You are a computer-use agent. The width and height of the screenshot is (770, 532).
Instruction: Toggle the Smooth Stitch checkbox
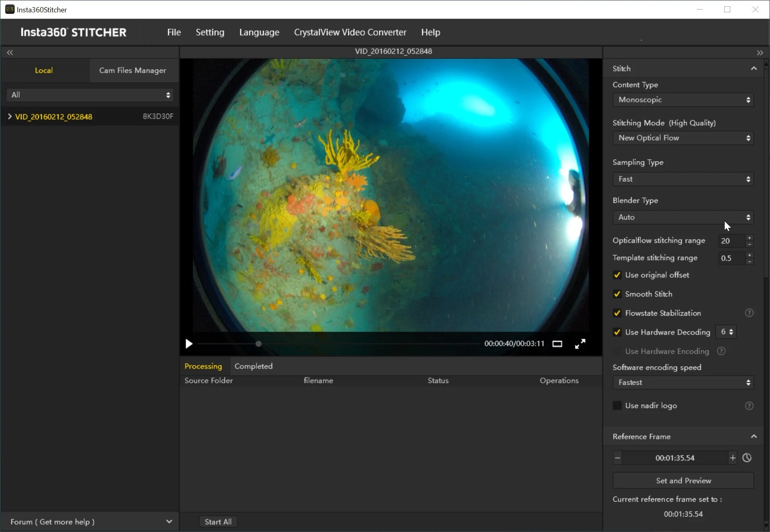pyautogui.click(x=617, y=294)
